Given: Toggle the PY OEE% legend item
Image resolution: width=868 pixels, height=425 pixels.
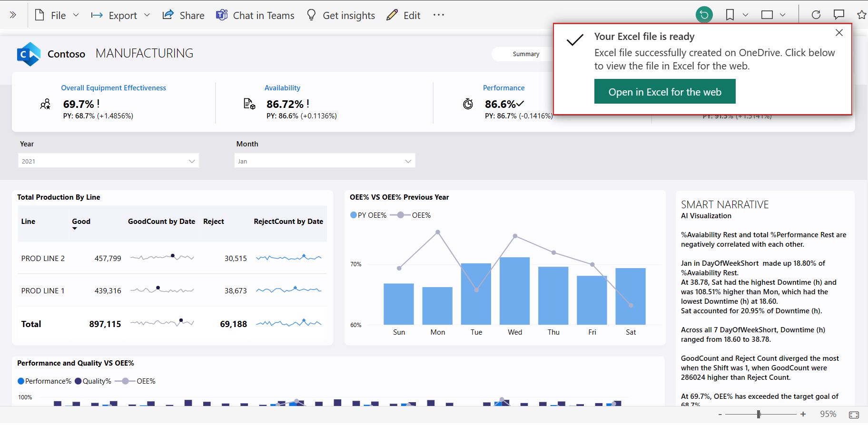Looking at the screenshot, I should pos(368,215).
